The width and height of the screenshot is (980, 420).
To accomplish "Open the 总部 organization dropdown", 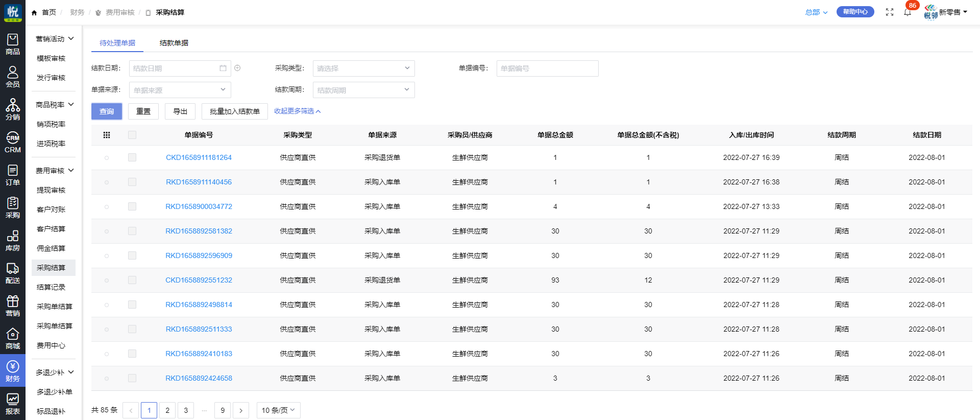I will pos(816,12).
